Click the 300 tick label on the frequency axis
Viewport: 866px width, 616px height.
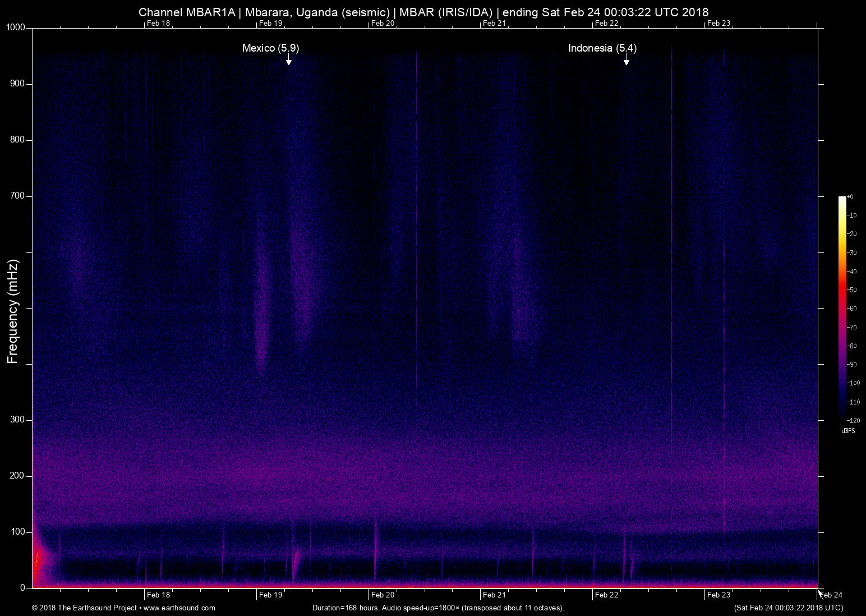18,420
